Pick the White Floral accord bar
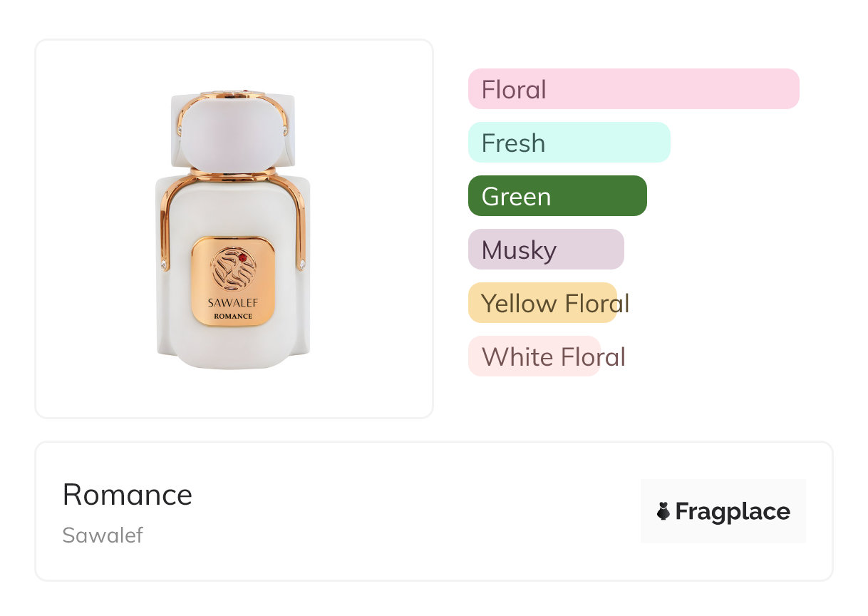This screenshot has width=868, height=616. (534, 356)
